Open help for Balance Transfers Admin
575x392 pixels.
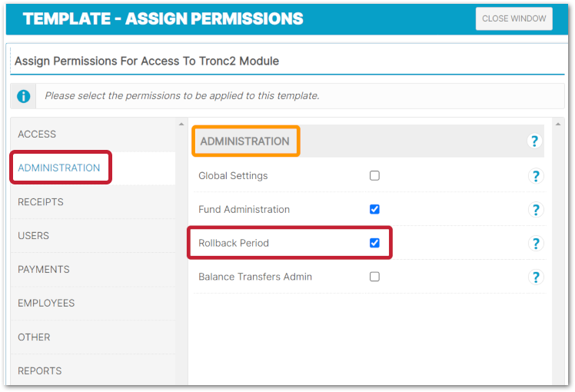536,277
